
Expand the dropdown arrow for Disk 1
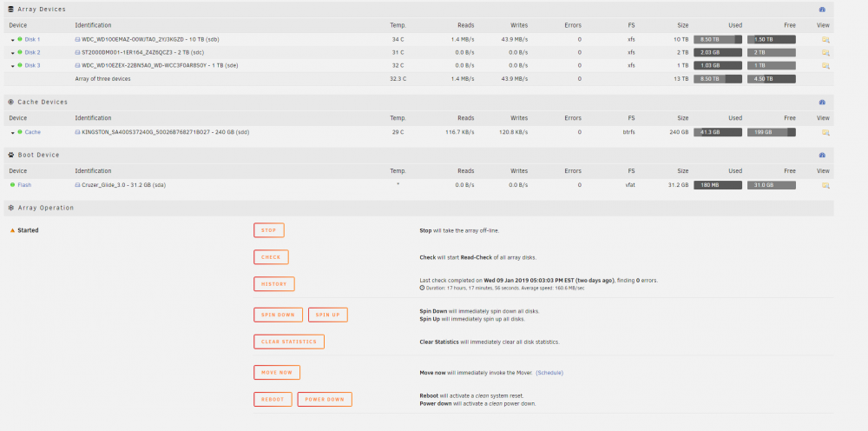tap(13, 40)
